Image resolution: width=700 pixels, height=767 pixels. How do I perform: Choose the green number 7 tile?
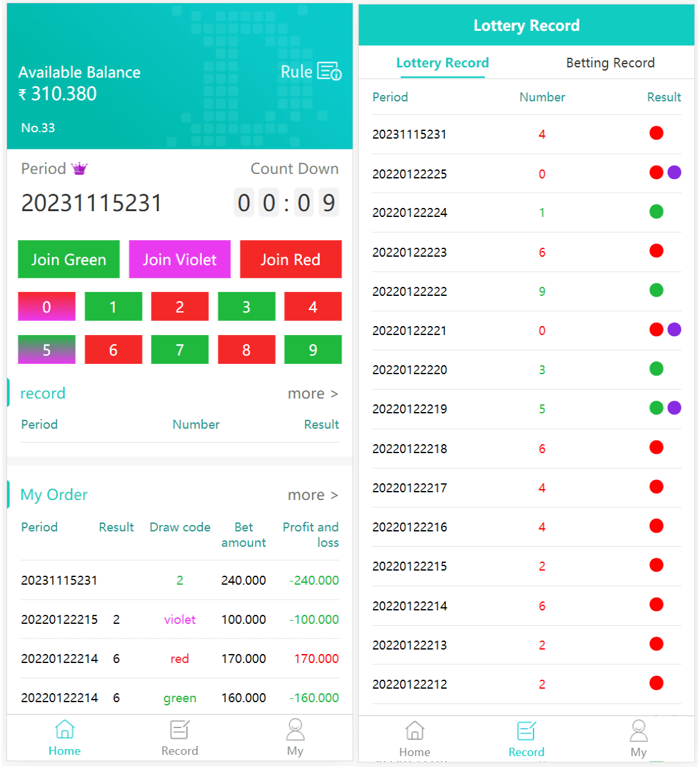pyautogui.click(x=180, y=350)
